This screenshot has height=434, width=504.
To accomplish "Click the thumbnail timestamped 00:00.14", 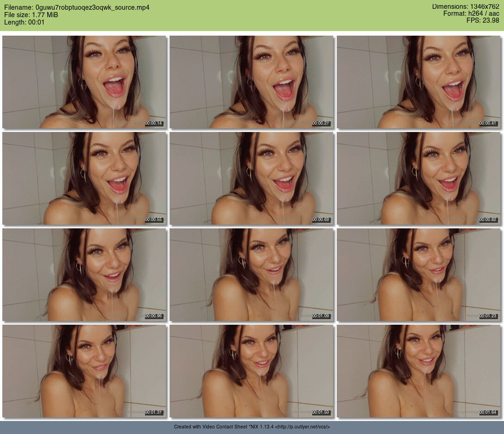I will coord(84,82).
